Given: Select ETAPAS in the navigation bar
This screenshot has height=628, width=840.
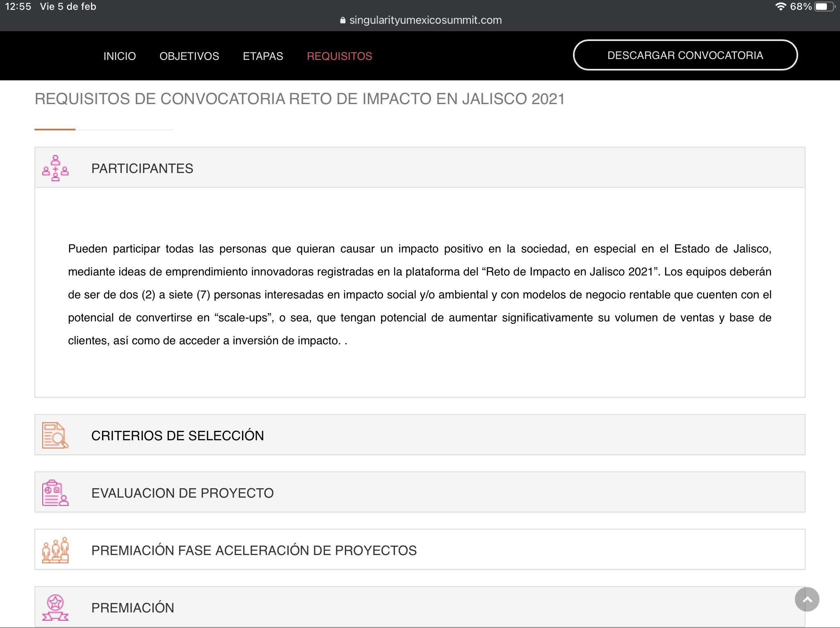Looking at the screenshot, I should point(263,56).
